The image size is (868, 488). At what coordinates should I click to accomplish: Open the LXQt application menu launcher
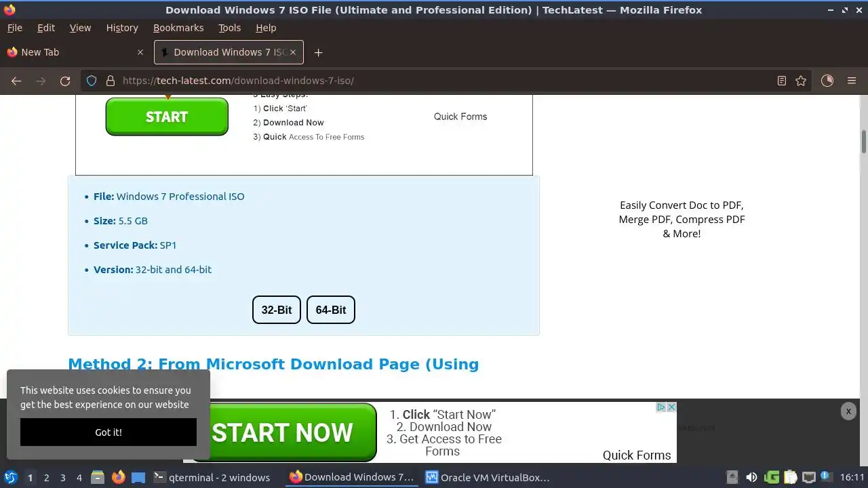click(x=11, y=477)
